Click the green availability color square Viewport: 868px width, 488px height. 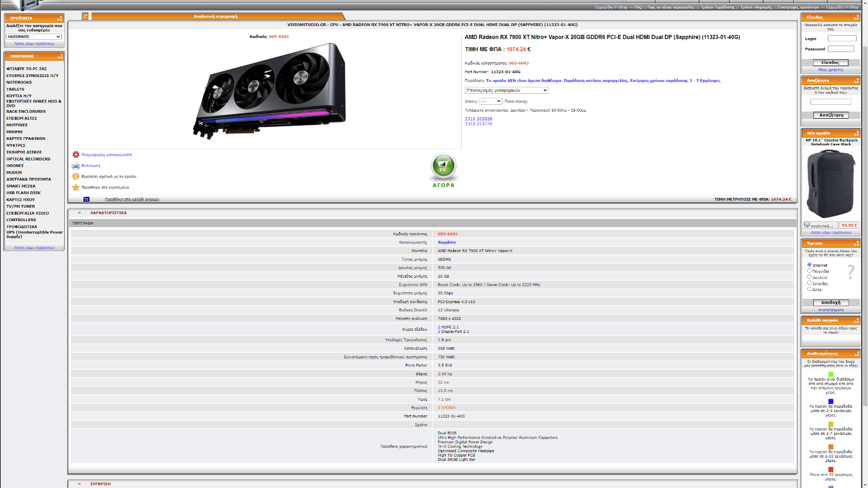tap(831, 374)
